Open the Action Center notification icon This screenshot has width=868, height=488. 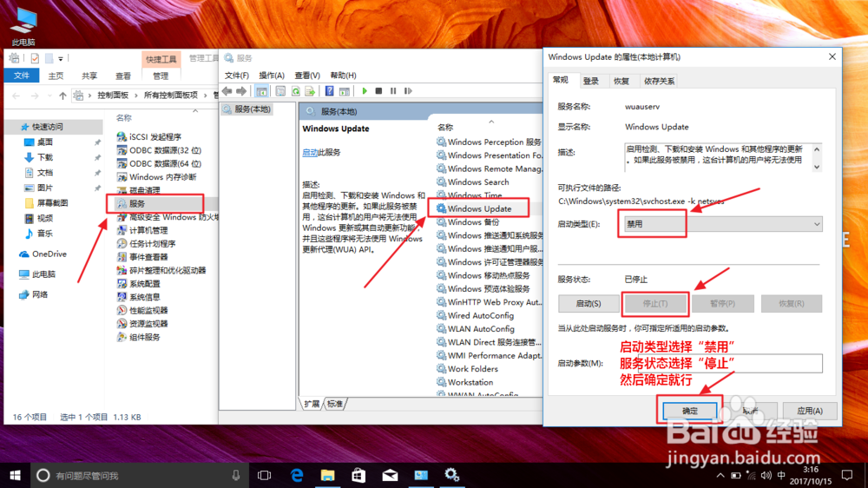847,475
